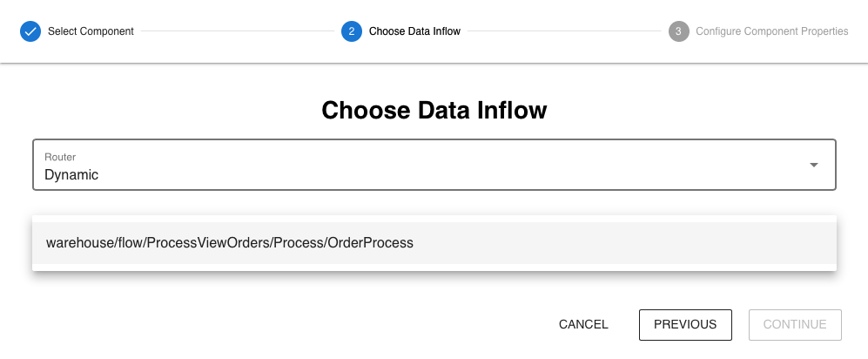Choose the warehouse/flow/ProcessViewOrders/Process/OrderProcess option
The height and width of the screenshot is (359, 868).
pyautogui.click(x=230, y=243)
